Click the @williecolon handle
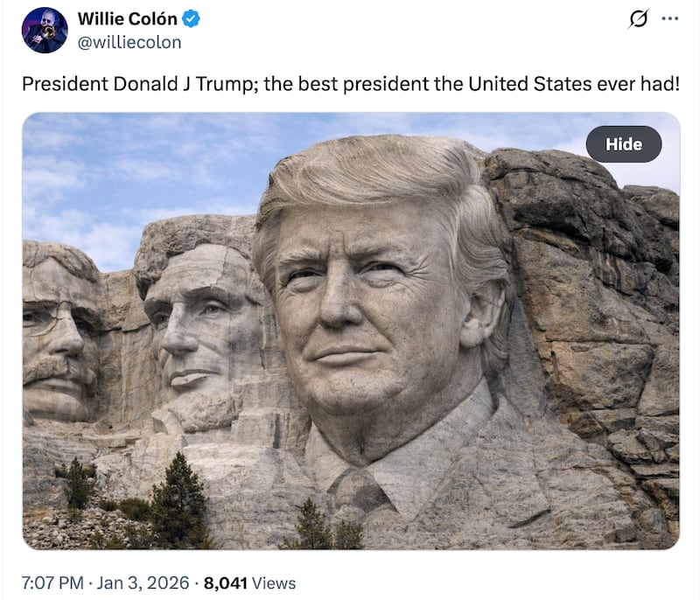The height and width of the screenshot is (600, 700). (129, 42)
